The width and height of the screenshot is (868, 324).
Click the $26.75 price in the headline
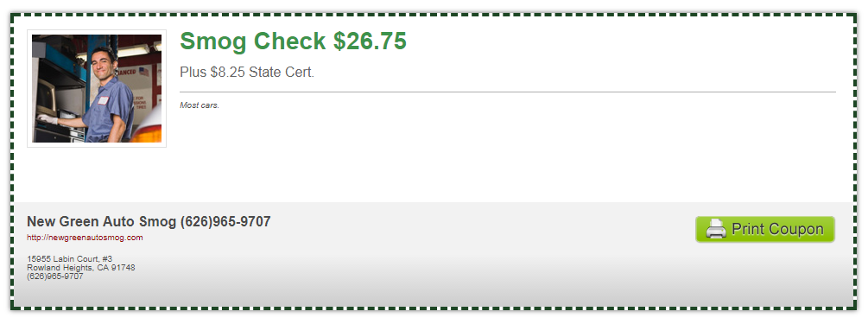[370, 41]
